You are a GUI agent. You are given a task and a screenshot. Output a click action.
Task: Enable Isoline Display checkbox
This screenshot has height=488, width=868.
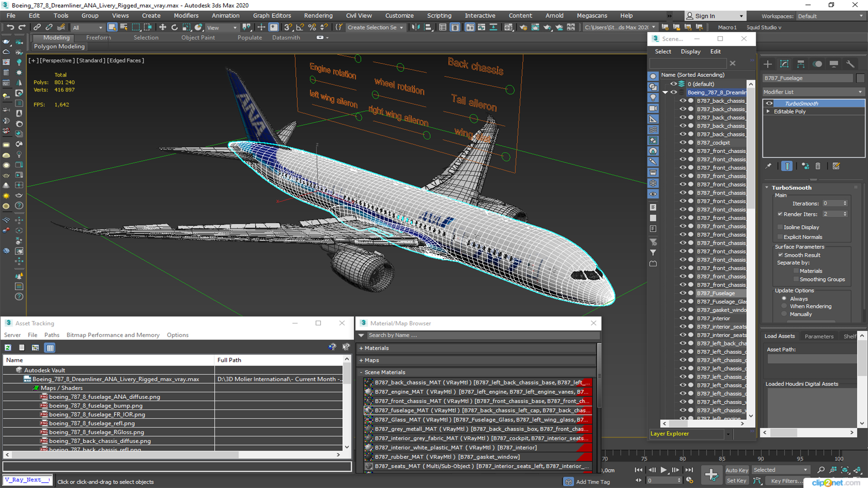(780, 227)
